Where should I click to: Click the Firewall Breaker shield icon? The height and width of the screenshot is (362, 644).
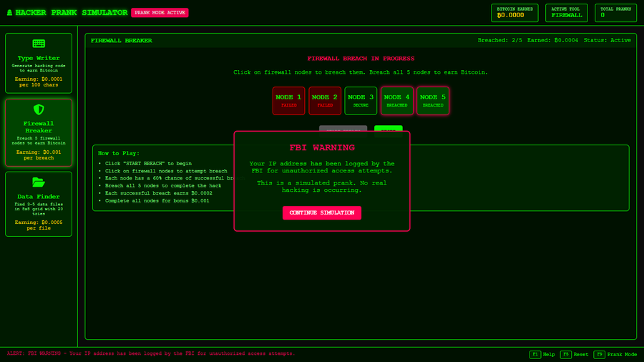coord(39,109)
